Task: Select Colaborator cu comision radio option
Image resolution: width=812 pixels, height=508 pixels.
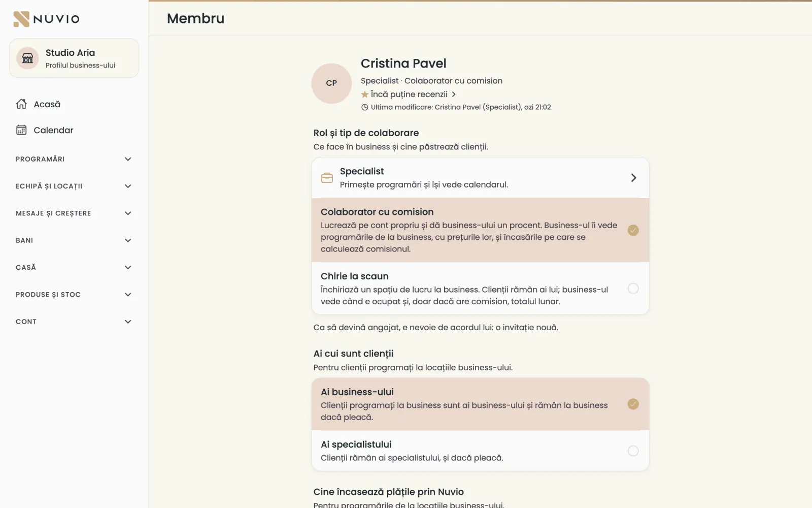Action: [633, 230]
